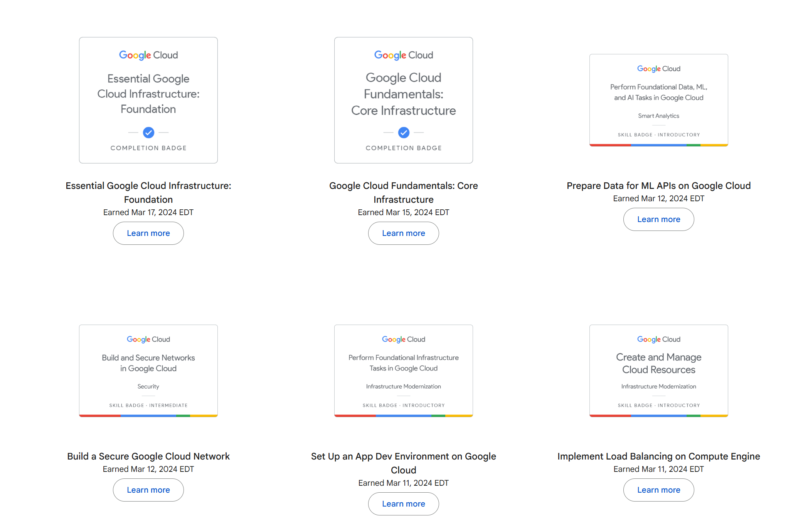Click the blue checkmark on Core Infrastructure badge
This screenshot has height=532, width=798.
pyautogui.click(x=404, y=133)
